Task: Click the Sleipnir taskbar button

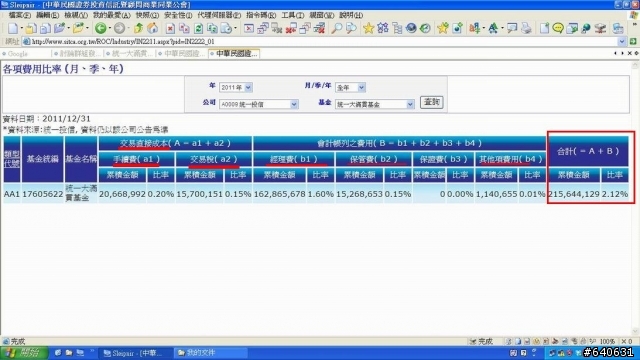Action: (x=136, y=353)
